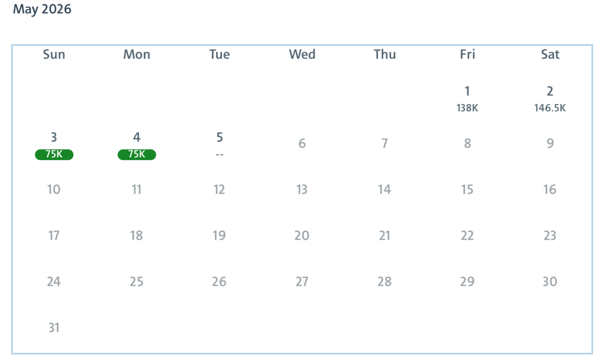Select May 5 with no price
The height and width of the screenshot is (364, 603).
tap(220, 145)
